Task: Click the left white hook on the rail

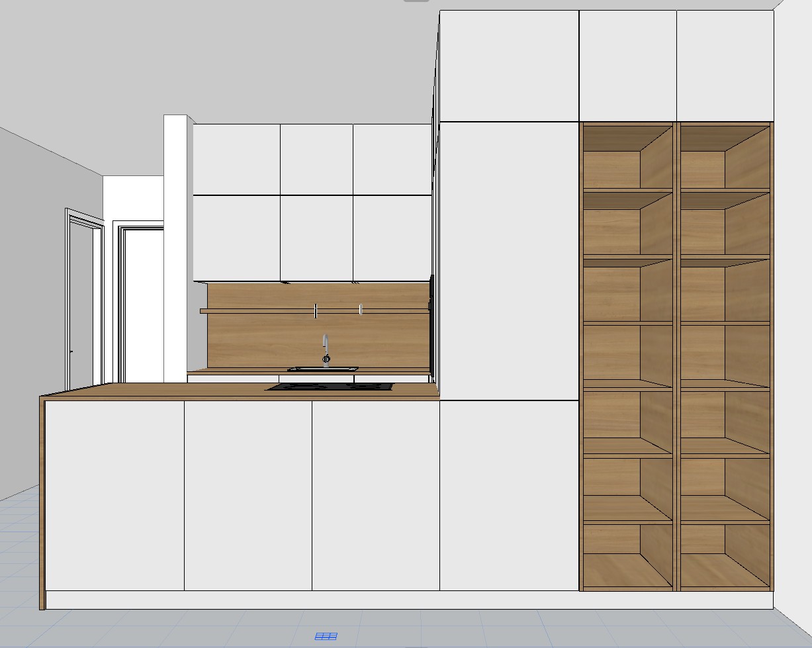Action: click(316, 310)
